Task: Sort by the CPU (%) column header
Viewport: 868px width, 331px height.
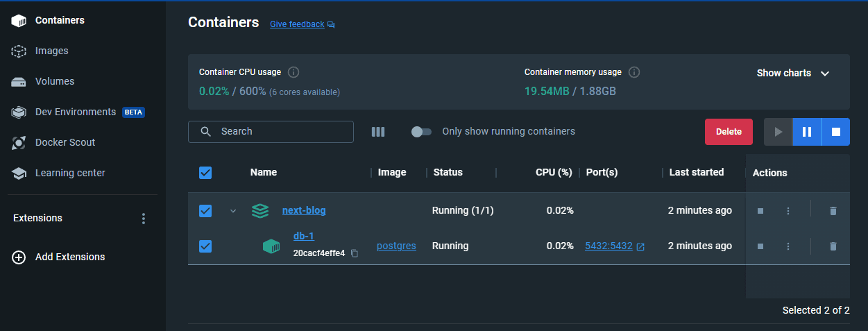Action: [x=554, y=172]
